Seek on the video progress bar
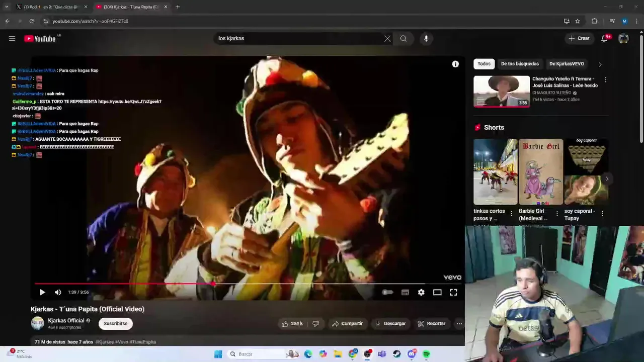The image size is (644, 362). (x=248, y=284)
